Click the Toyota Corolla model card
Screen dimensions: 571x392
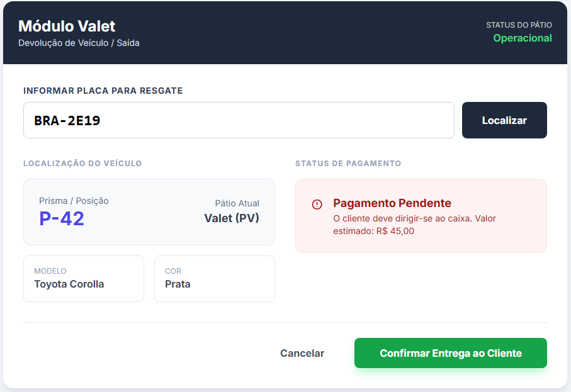83,278
